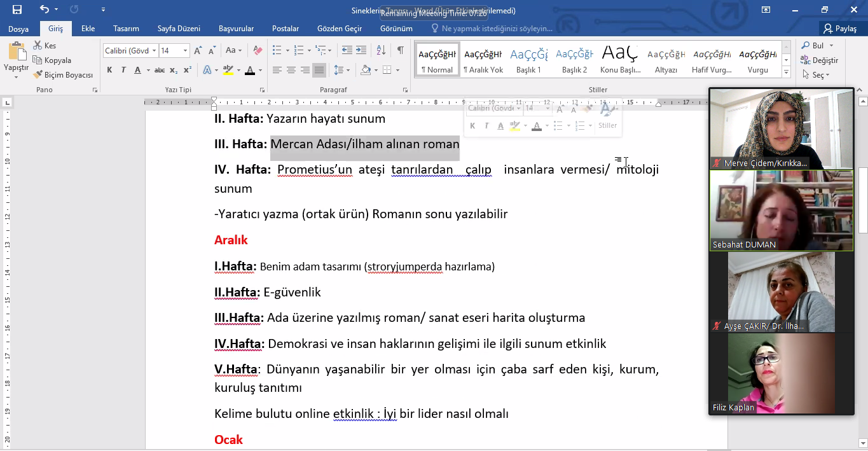
Task: Click the ribbon display options icon
Action: click(766, 10)
